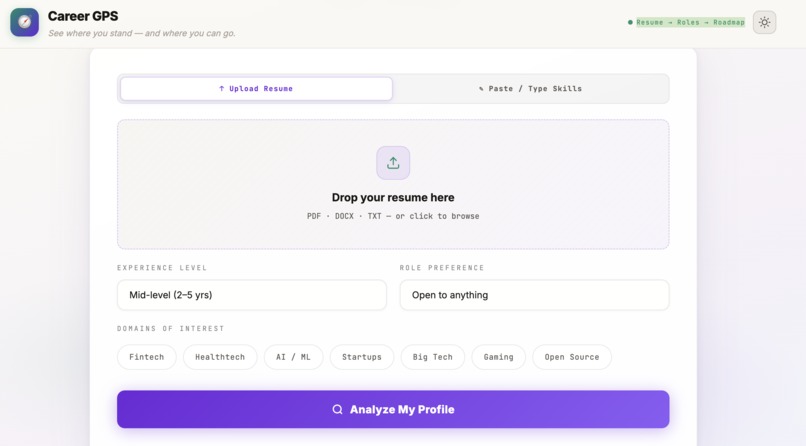The width and height of the screenshot is (806, 446).
Task: Switch to the Upload Resume tab
Action: (x=256, y=89)
